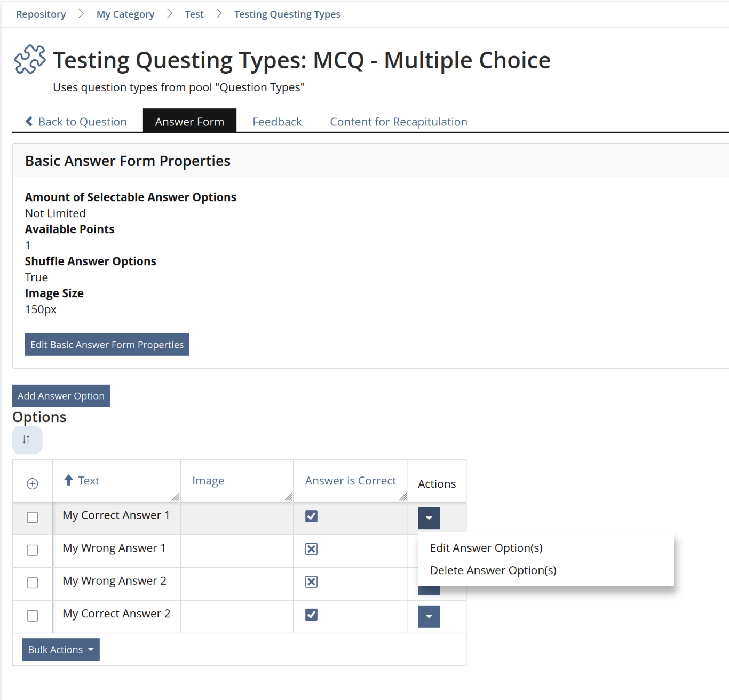Click the Text column sort arrow
Image resolution: width=729 pixels, height=700 pixels.
[x=68, y=480]
